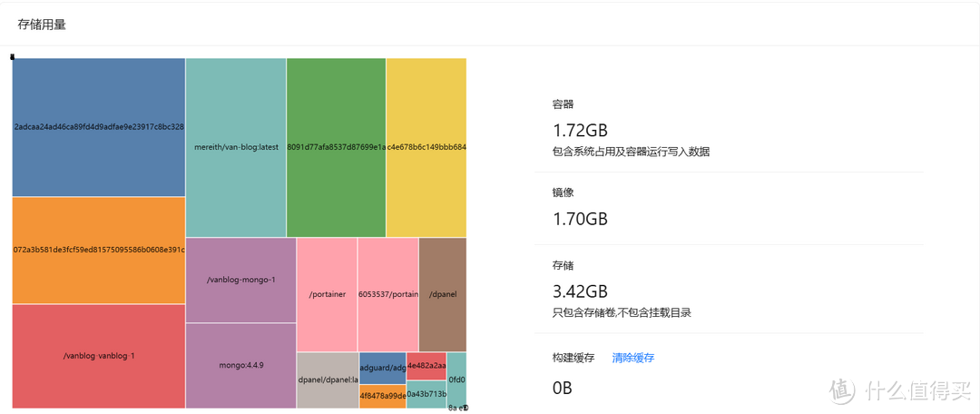Select the blue 2adcaa24ad46 treemap block
The width and height of the screenshot is (980, 414).
[x=99, y=127]
